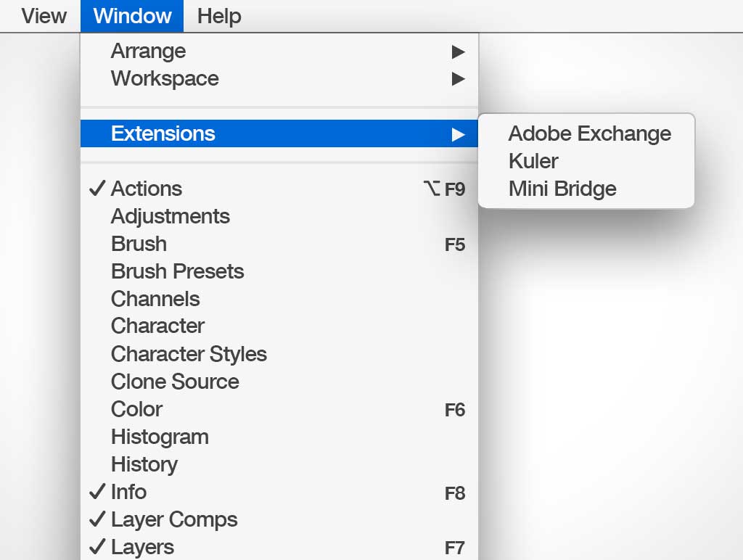This screenshot has width=743, height=560.
Task: Click the Window menu title
Action: pyautogui.click(x=132, y=16)
